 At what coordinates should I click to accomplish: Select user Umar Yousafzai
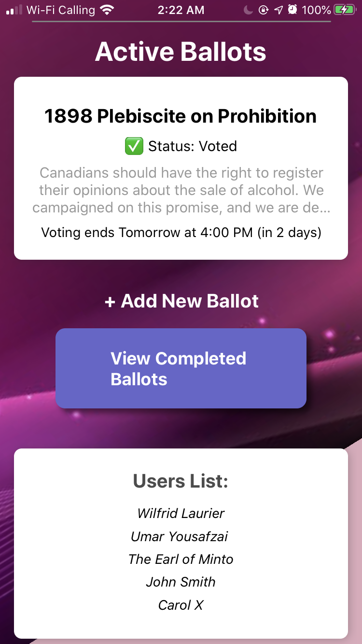pyautogui.click(x=179, y=536)
